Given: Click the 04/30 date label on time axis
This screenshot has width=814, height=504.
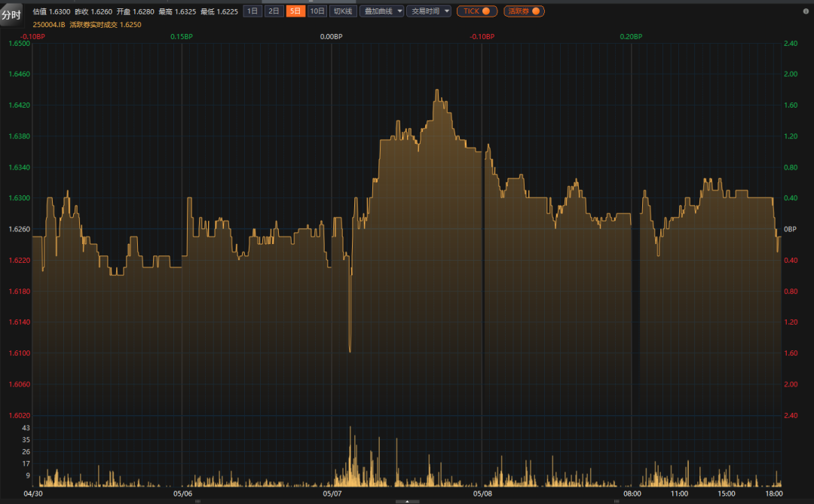Looking at the screenshot, I should (x=33, y=494).
